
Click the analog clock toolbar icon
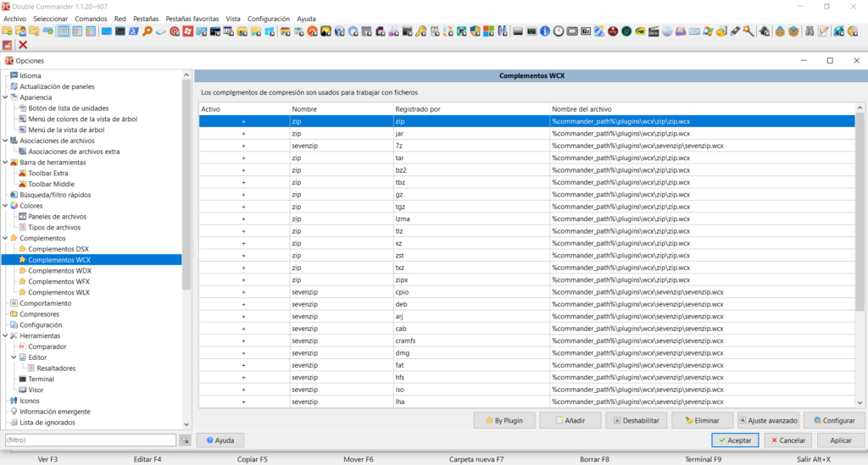pyautogui.click(x=559, y=31)
